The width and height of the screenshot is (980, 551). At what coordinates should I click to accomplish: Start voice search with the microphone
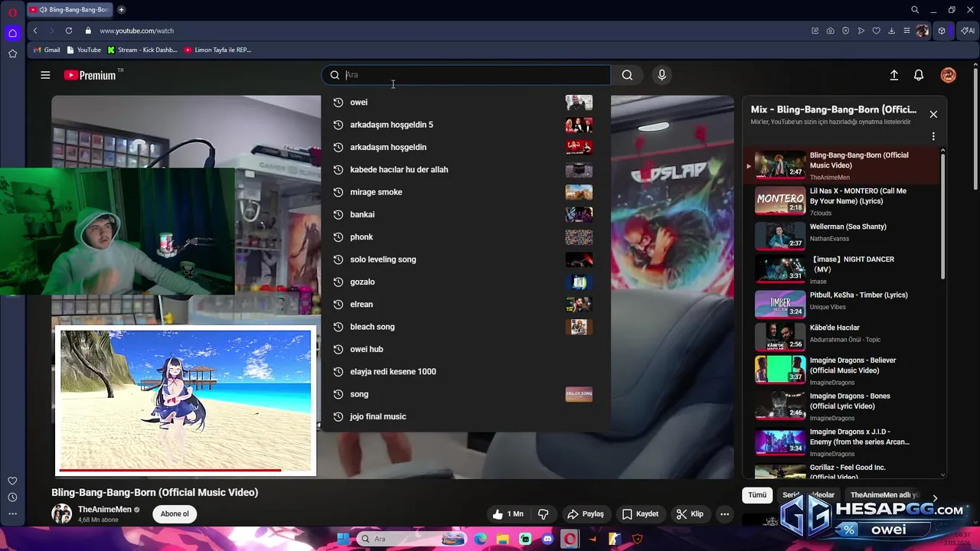click(x=661, y=75)
